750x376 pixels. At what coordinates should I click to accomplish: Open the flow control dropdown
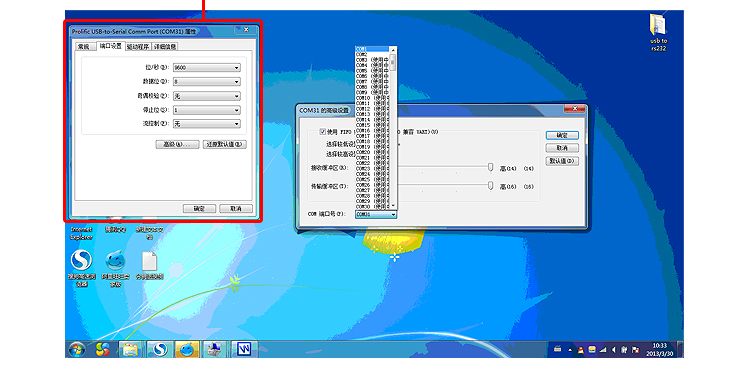click(207, 123)
